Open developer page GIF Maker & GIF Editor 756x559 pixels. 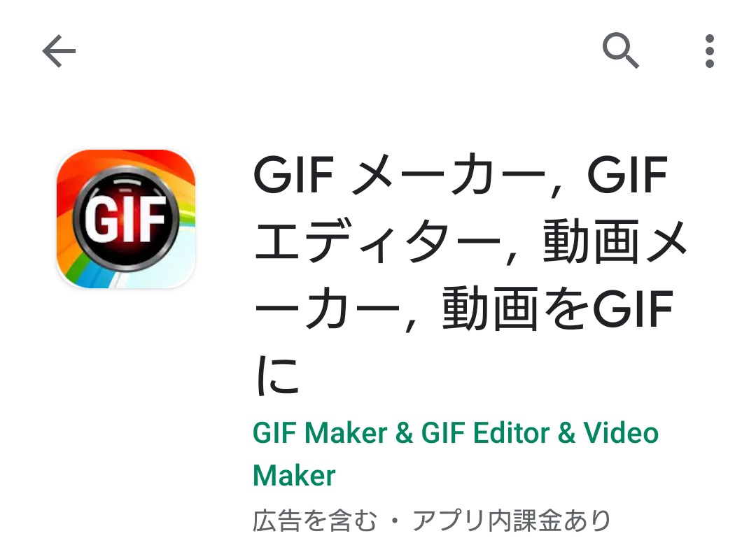(455, 454)
